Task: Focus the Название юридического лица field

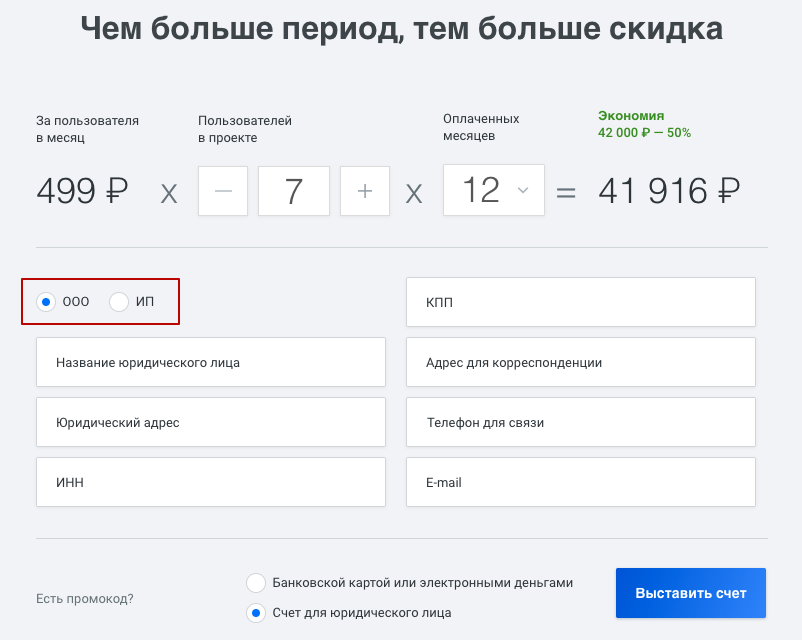Action: coord(211,362)
